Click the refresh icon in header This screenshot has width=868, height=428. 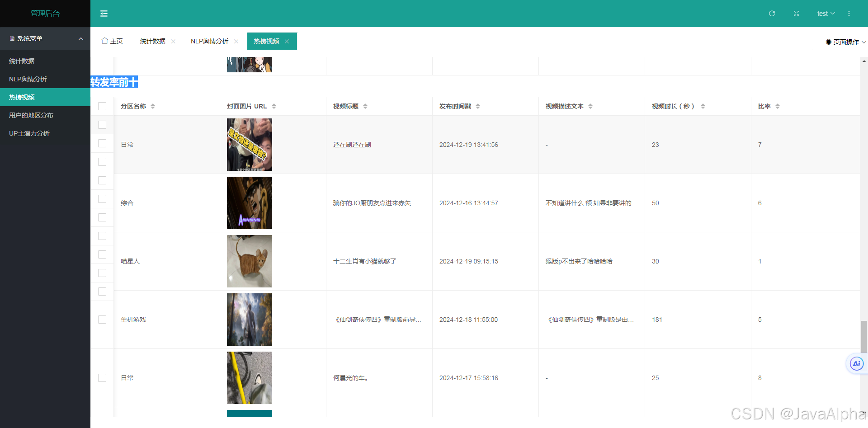[x=772, y=14]
